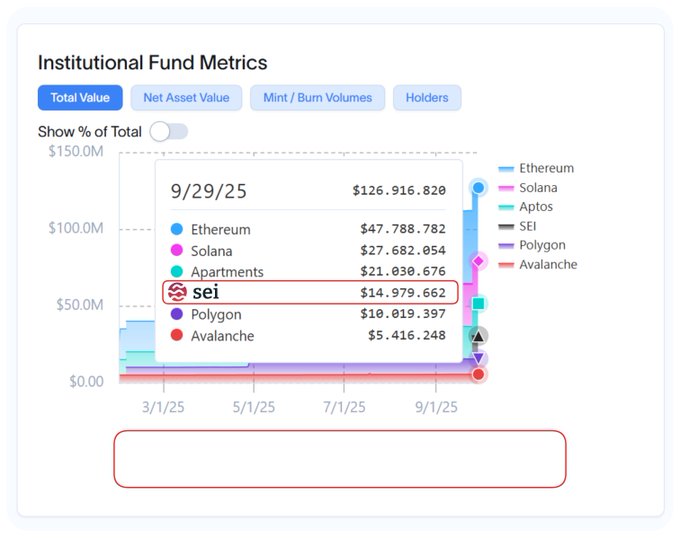This screenshot has width=680, height=538.
Task: Switch to the Total Value tab
Action: [80, 98]
